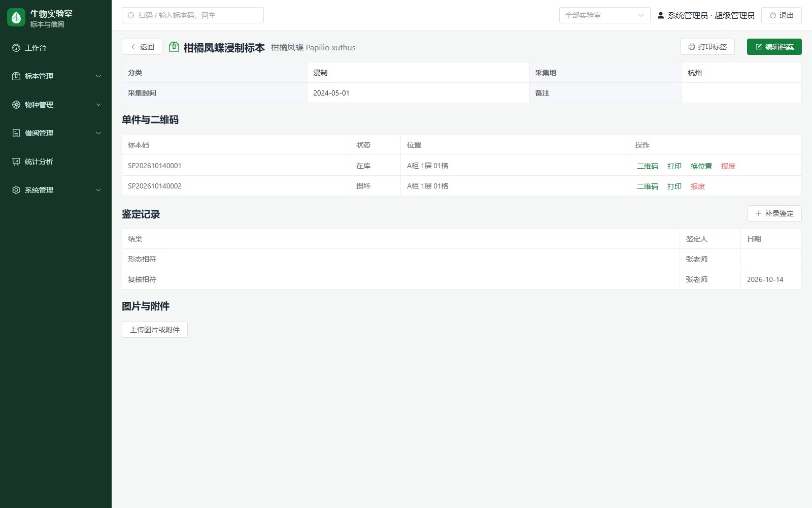Click the box icon beside 标本管理
The image size is (812, 508).
(16, 76)
